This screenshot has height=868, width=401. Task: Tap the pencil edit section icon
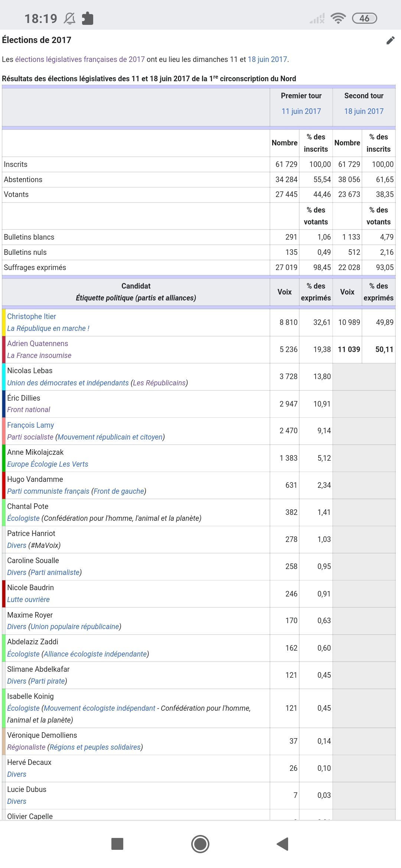390,40
